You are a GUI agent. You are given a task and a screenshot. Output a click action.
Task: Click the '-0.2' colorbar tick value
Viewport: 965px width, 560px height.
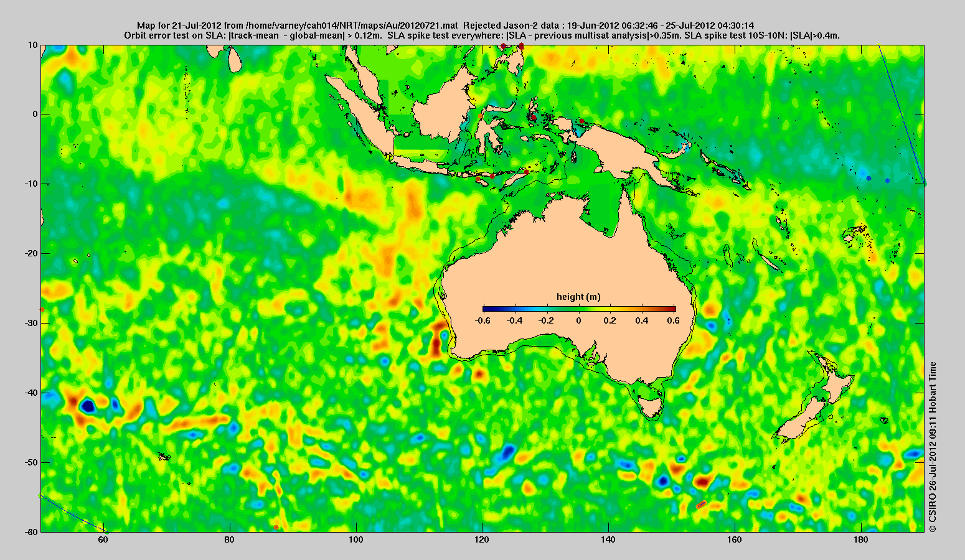click(x=547, y=320)
